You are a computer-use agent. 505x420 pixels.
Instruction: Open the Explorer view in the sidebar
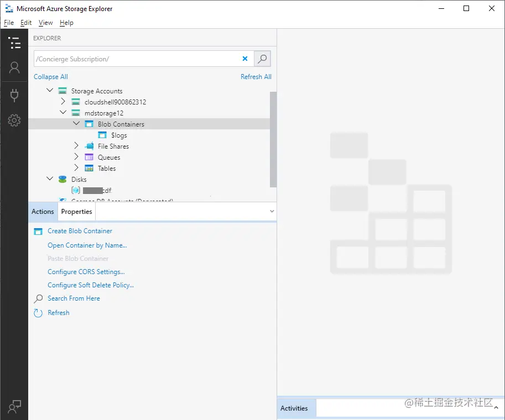pyautogui.click(x=14, y=43)
